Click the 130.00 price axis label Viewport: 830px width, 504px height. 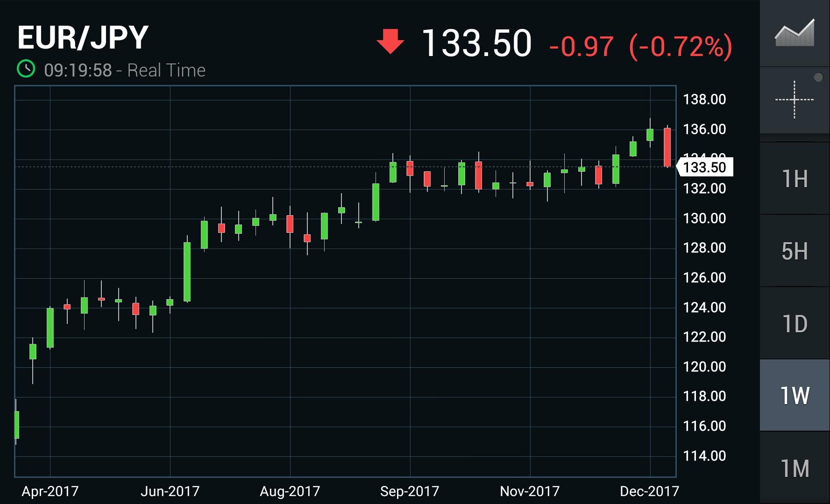[704, 218]
